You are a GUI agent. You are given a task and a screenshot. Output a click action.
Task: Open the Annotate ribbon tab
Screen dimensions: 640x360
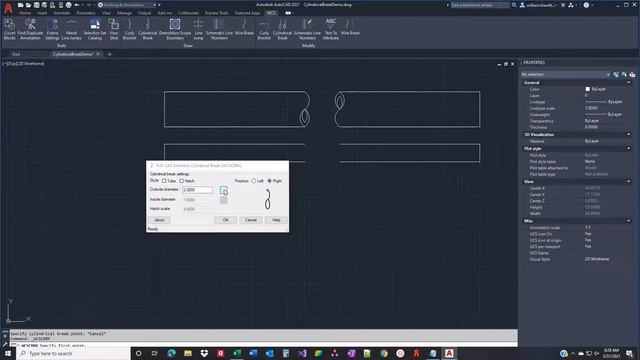point(62,13)
